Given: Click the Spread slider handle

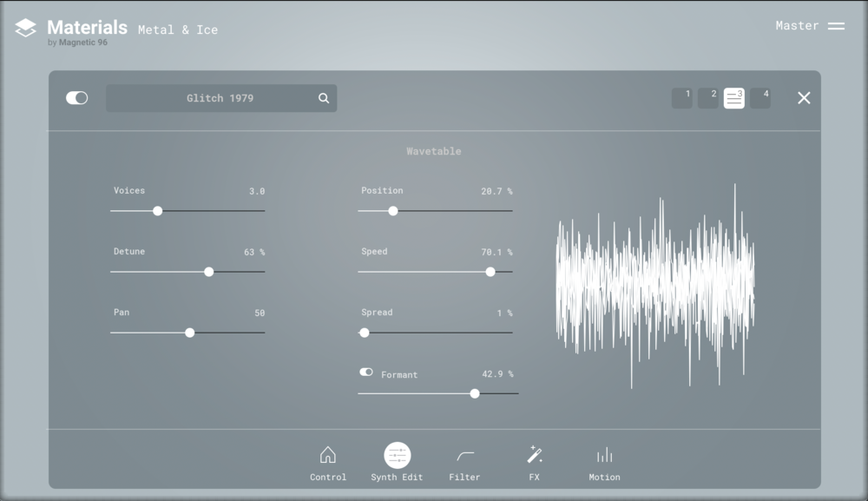Looking at the screenshot, I should 365,333.
